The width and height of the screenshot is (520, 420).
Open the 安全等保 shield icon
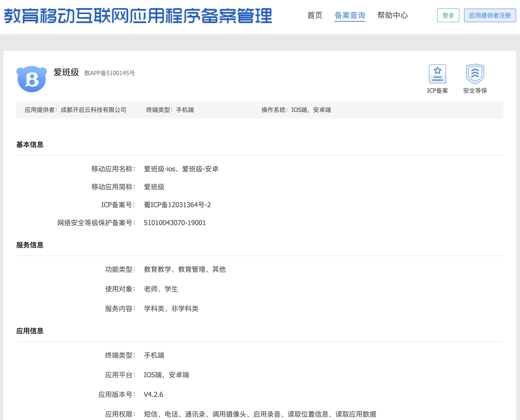click(475, 74)
